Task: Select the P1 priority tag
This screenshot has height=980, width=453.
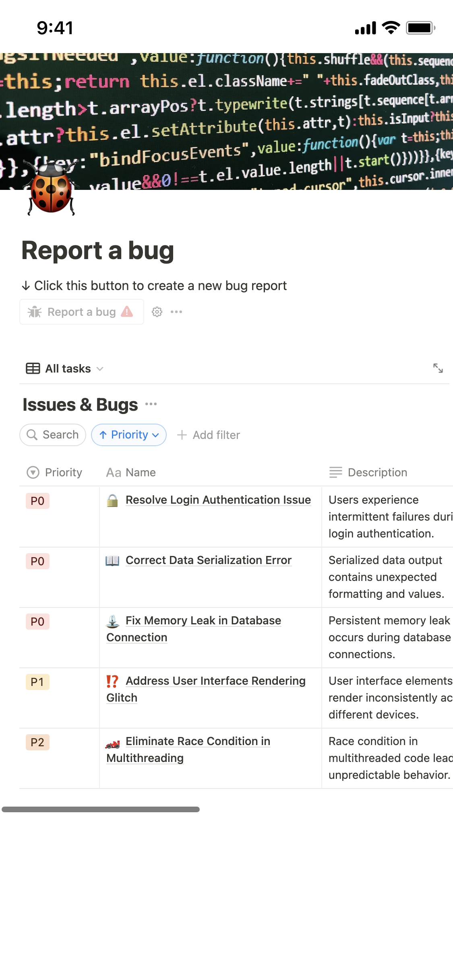Action: 37,682
